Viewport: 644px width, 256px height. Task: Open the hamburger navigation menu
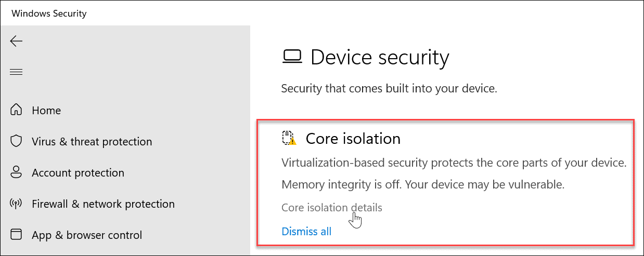pyautogui.click(x=16, y=72)
